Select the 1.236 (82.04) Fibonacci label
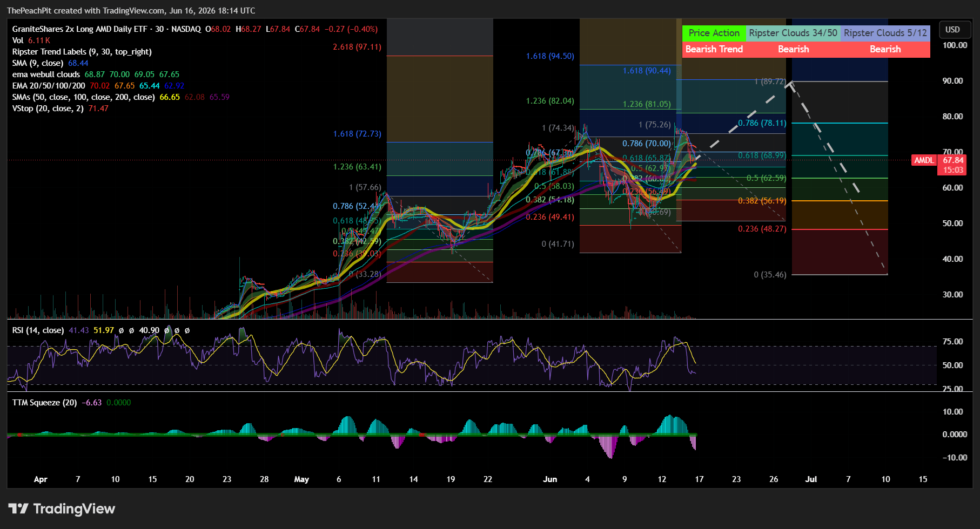The height and width of the screenshot is (529, 980). pyautogui.click(x=550, y=101)
